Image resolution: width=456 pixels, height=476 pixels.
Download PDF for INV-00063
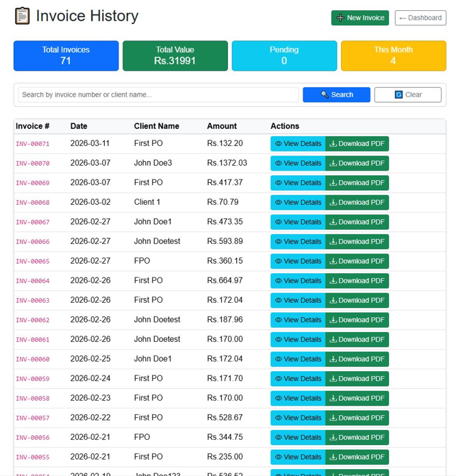357,300
